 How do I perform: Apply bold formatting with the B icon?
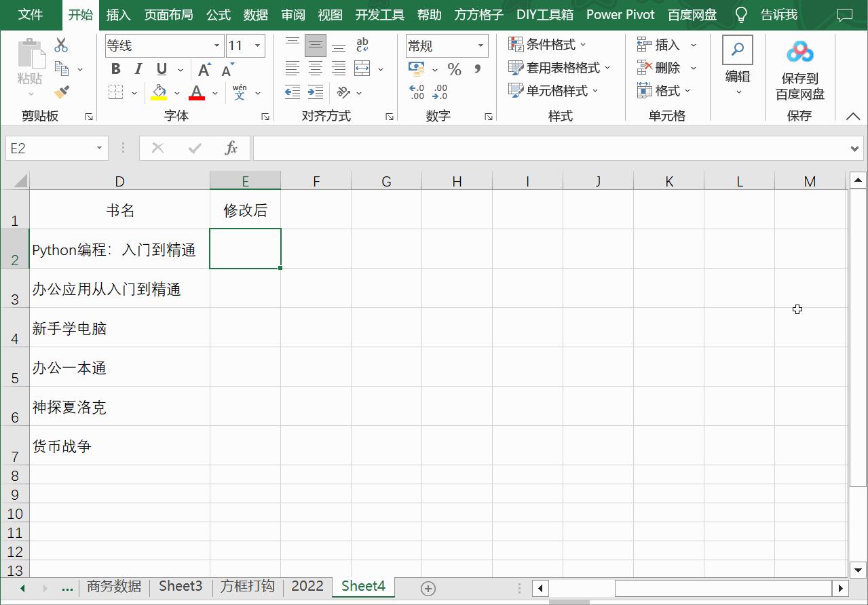(x=115, y=69)
